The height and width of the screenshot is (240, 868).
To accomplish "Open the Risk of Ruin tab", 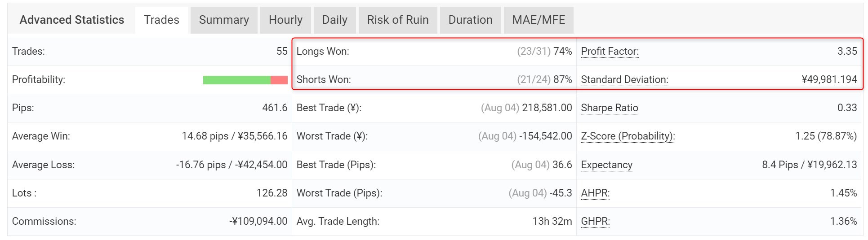I will [x=398, y=20].
